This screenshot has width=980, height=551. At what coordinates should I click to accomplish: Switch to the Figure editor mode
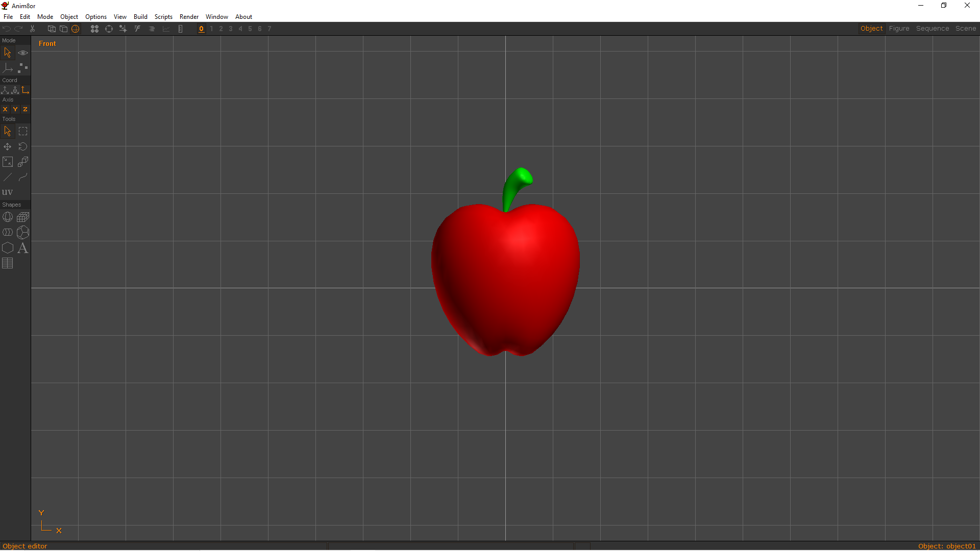click(899, 28)
